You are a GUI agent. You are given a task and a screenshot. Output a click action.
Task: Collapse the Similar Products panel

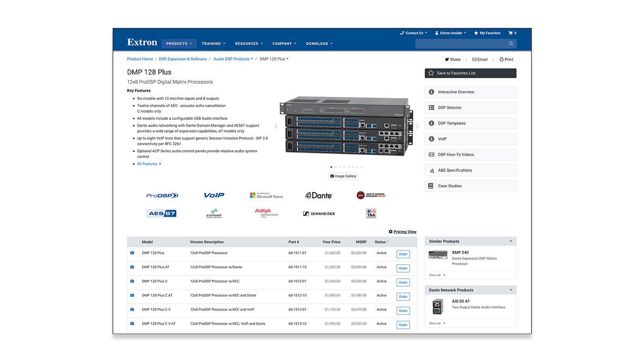[x=511, y=241]
